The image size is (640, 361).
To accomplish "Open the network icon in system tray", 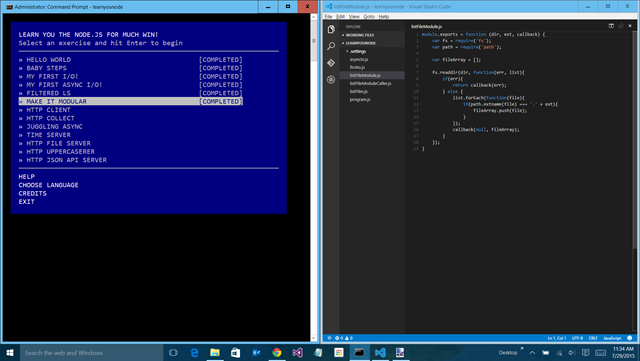I will pos(559,353).
